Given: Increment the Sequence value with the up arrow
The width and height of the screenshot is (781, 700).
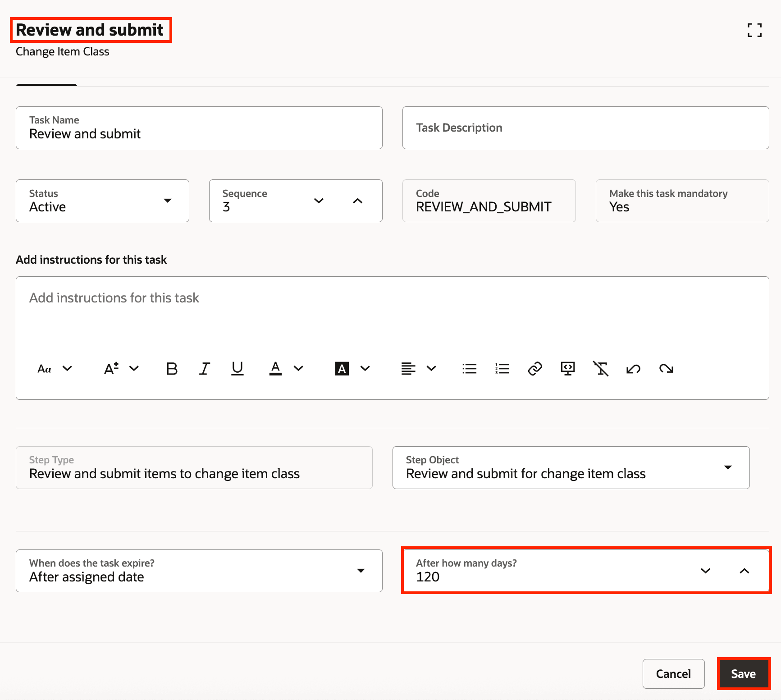Looking at the screenshot, I should (x=357, y=201).
